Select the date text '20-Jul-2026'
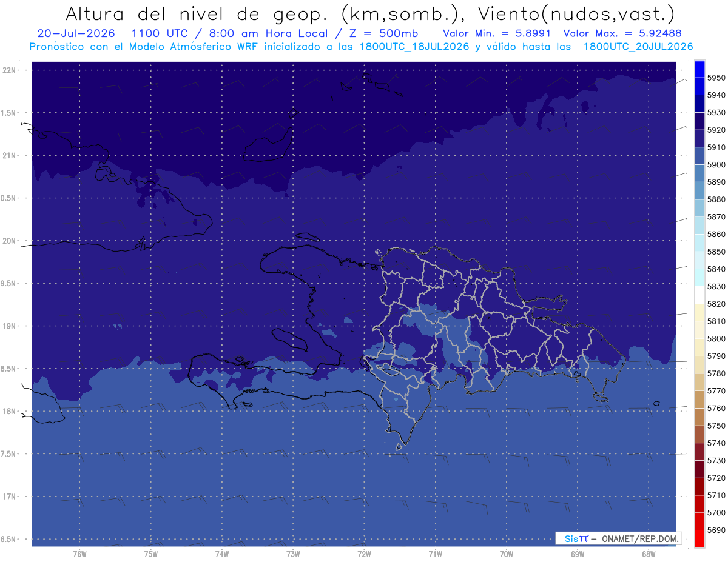Viewport: 728px width, 562px height. [x=76, y=33]
